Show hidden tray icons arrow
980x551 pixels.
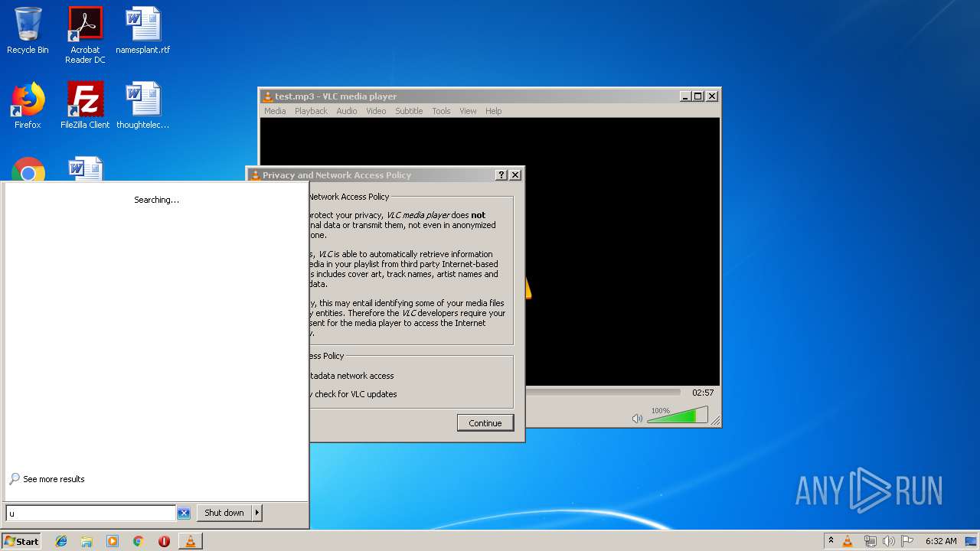coord(831,541)
